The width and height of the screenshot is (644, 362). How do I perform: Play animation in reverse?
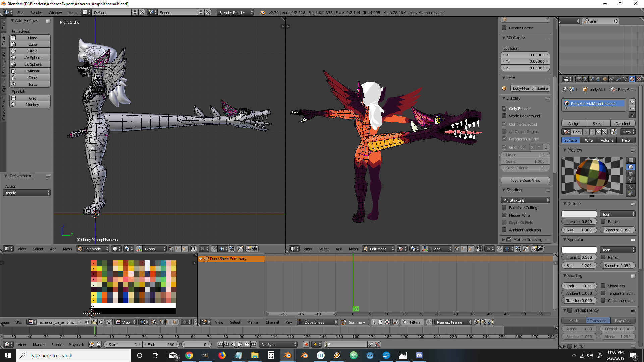click(233, 344)
